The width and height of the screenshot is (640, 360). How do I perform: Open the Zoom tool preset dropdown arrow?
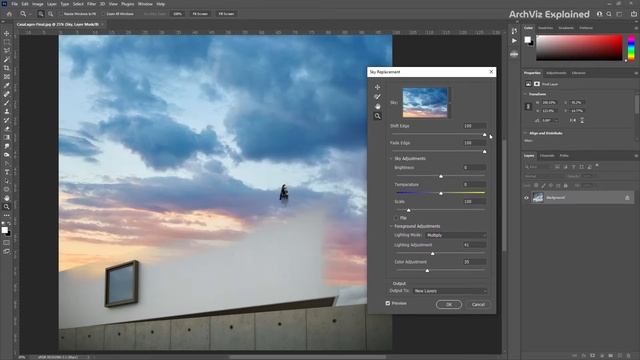[x=30, y=14]
